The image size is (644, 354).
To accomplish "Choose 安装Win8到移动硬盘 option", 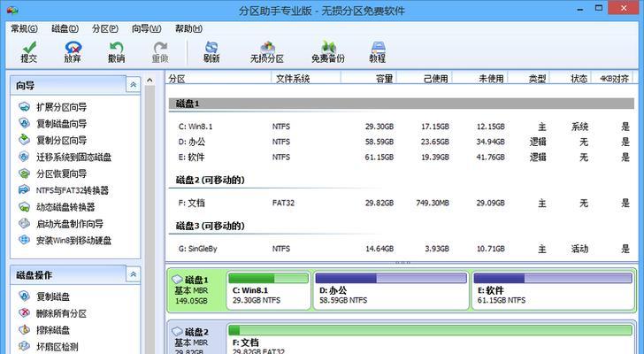I will (x=65, y=240).
